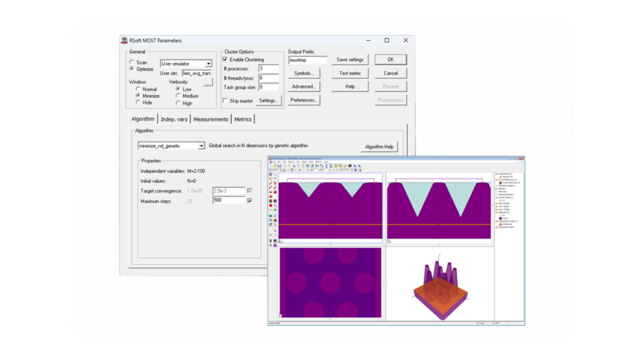Select the Hide window radio button
This screenshot has width=644, height=362.
(138, 102)
